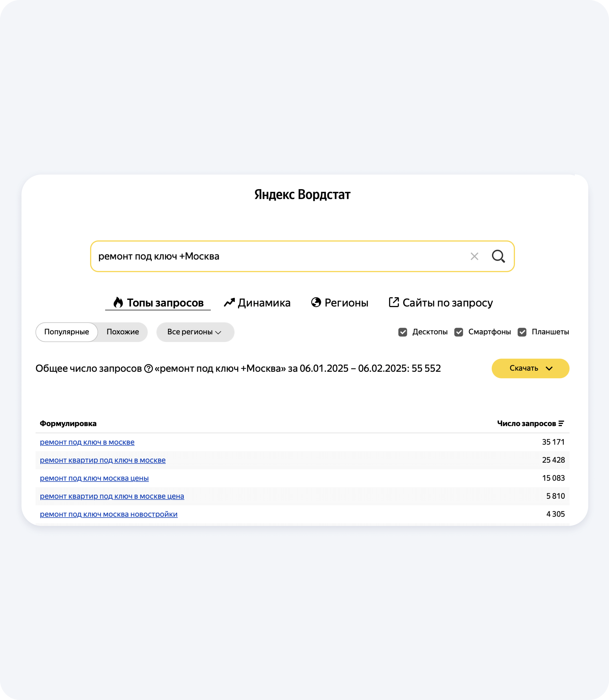Open the Динамика tab
609x700 pixels.
pos(264,302)
